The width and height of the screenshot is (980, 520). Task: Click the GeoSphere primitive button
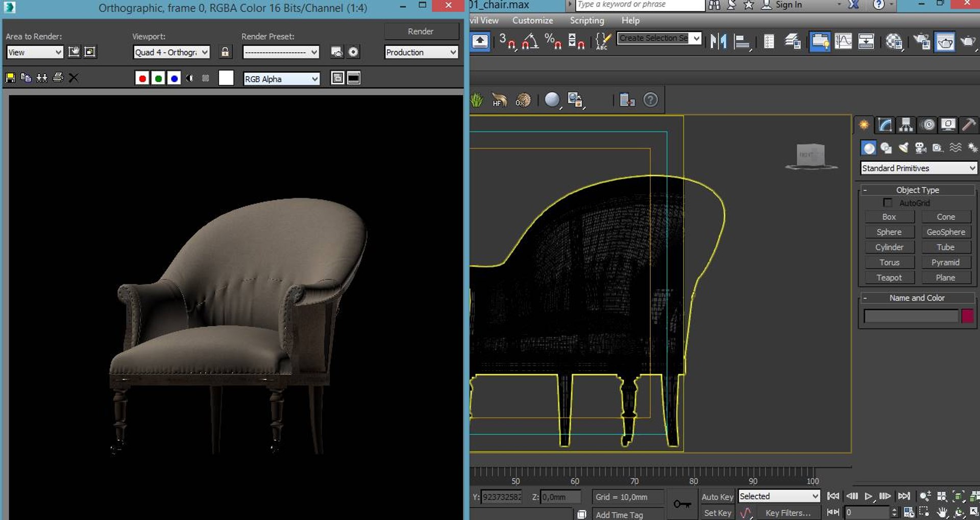pyautogui.click(x=946, y=232)
